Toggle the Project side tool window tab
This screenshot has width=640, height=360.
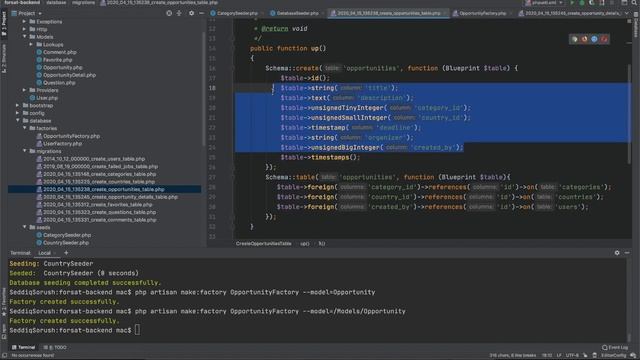coord(4,24)
